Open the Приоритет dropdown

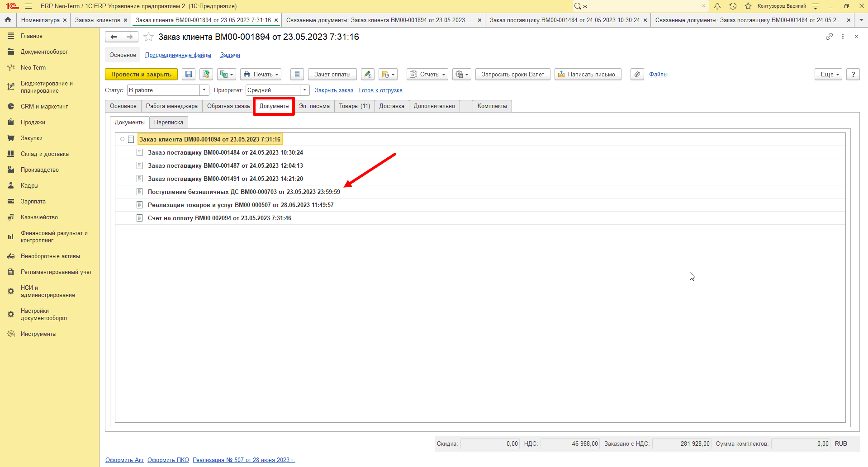point(305,90)
